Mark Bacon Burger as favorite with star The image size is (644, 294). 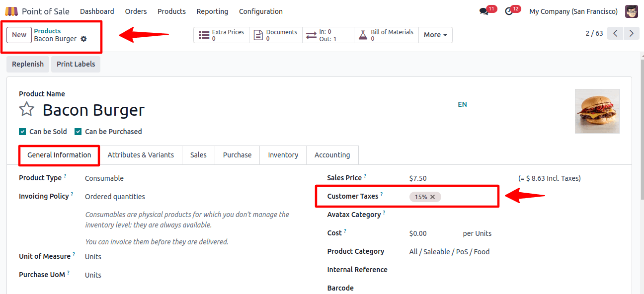26,109
